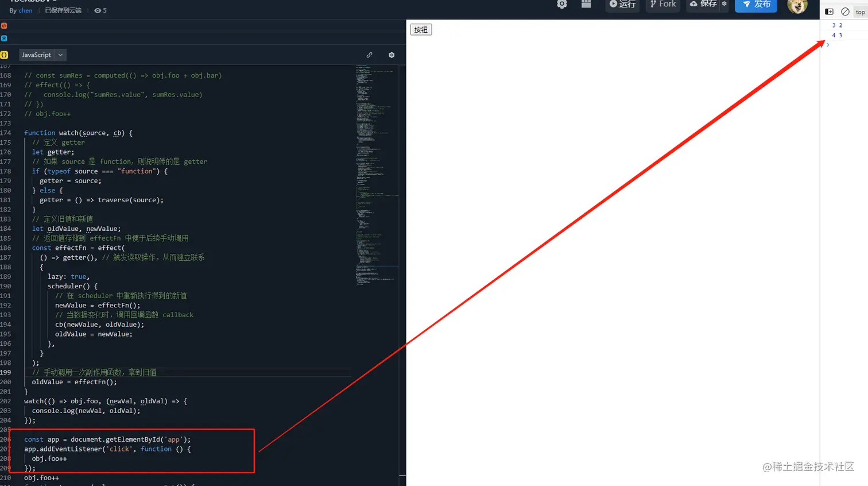Screen dimensions: 868x486
Task: Click the console prompt arrow input
Action: pos(828,45)
